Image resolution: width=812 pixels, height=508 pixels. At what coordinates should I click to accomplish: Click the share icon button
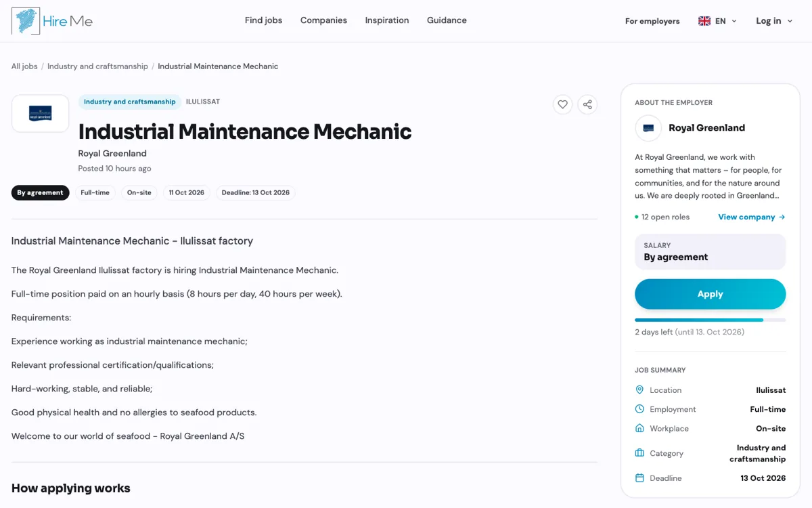coord(587,104)
